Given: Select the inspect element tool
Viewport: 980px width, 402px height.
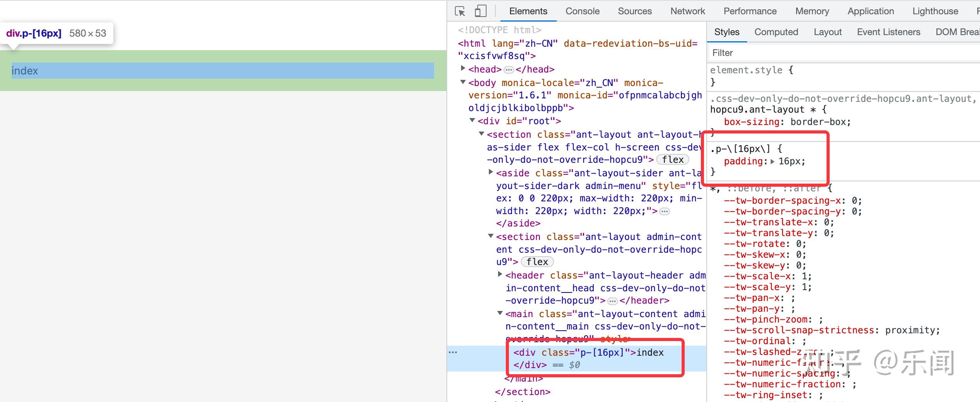Looking at the screenshot, I should pyautogui.click(x=460, y=11).
